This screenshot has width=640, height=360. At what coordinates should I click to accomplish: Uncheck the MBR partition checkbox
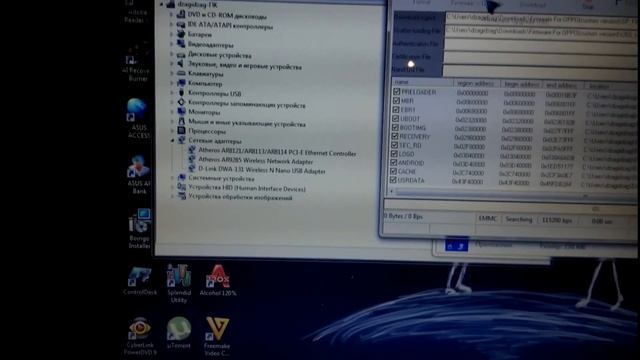(x=396, y=100)
